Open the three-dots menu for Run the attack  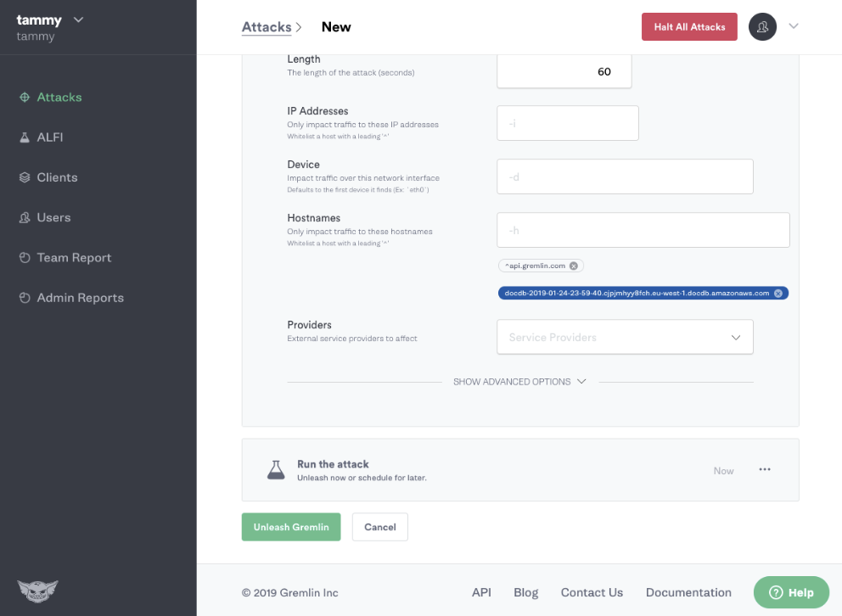click(765, 469)
